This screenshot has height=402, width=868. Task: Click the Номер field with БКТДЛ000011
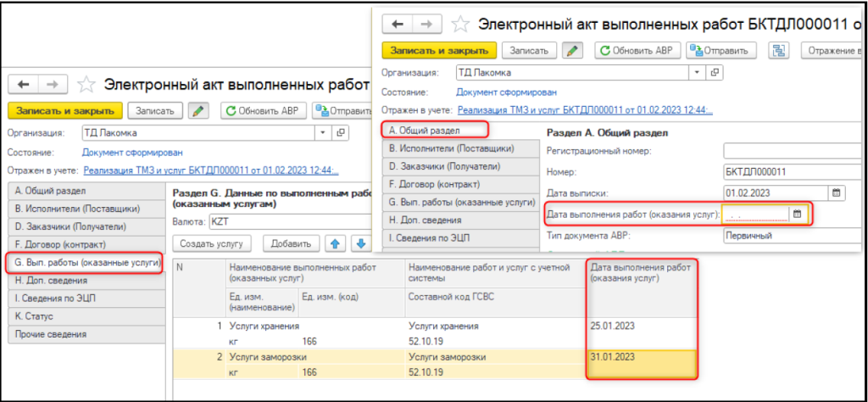click(793, 171)
